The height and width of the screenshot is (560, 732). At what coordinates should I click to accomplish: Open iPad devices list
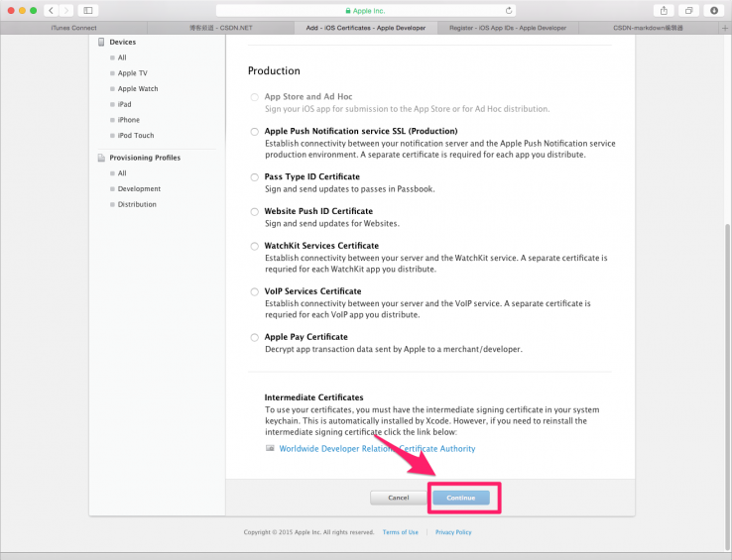tap(125, 104)
